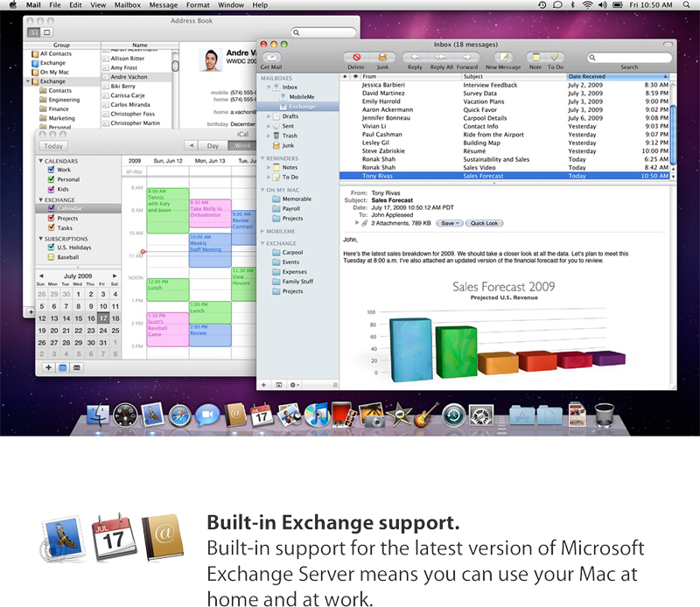Click the Today button in iCal
Image resolution: width=700 pixels, height=607 pixels.
[x=53, y=146]
